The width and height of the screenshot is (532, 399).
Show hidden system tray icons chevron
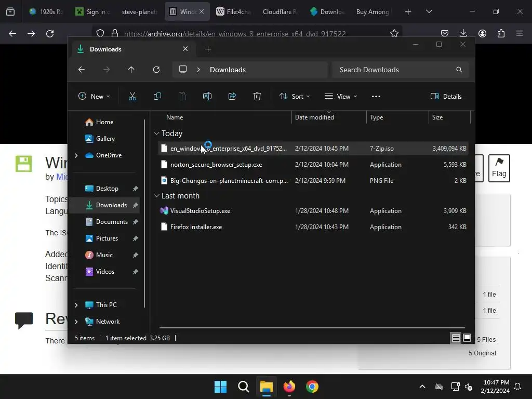pyautogui.click(x=422, y=387)
